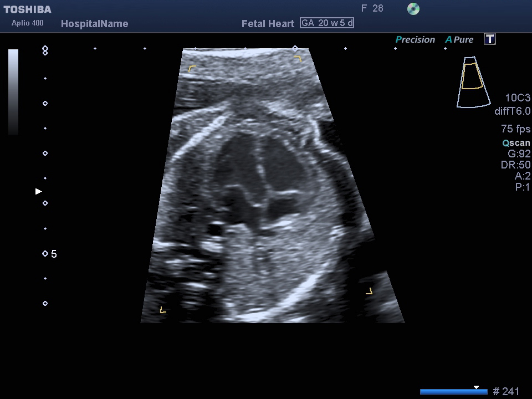Click the HospitalName text
The height and width of the screenshot is (399, 532).
(x=94, y=24)
